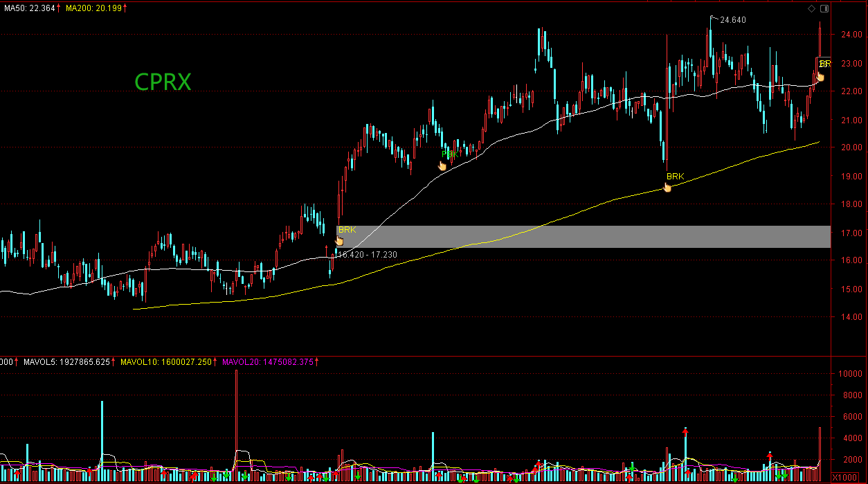Click the CPRX ticker symbol
The image size is (868, 484).
coord(163,82)
